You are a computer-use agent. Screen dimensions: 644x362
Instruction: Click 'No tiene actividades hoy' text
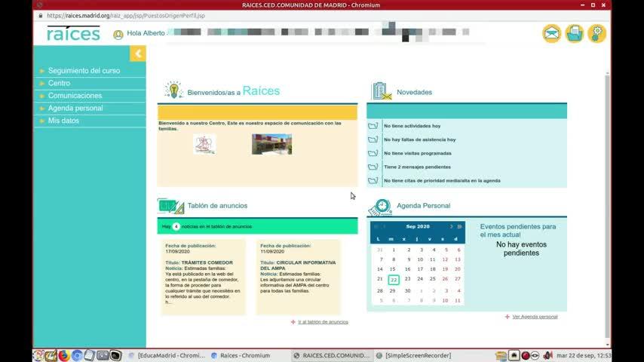[x=412, y=126]
